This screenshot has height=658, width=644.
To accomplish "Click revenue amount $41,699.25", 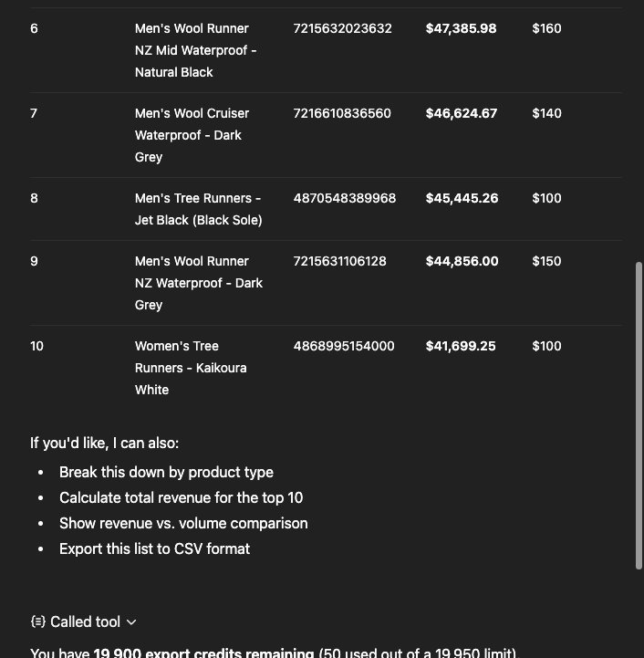I will (x=461, y=346).
